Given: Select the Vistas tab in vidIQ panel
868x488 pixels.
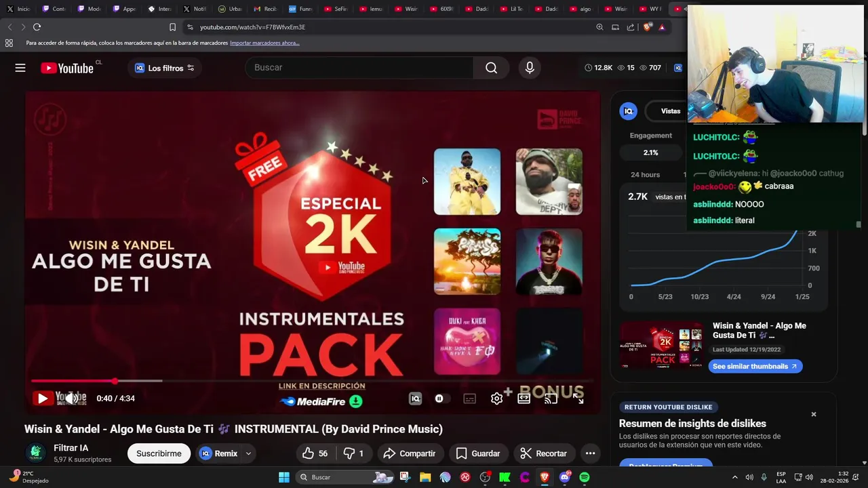Looking at the screenshot, I should point(671,111).
